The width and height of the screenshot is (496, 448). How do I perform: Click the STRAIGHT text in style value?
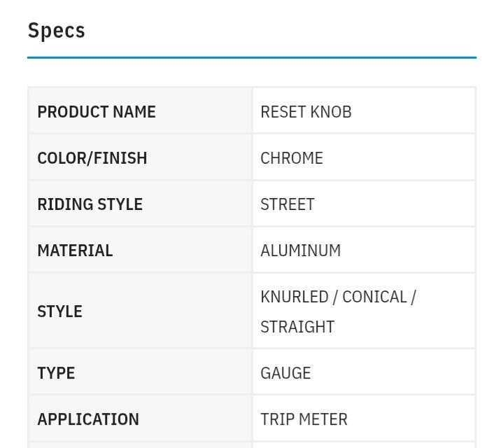pos(297,327)
